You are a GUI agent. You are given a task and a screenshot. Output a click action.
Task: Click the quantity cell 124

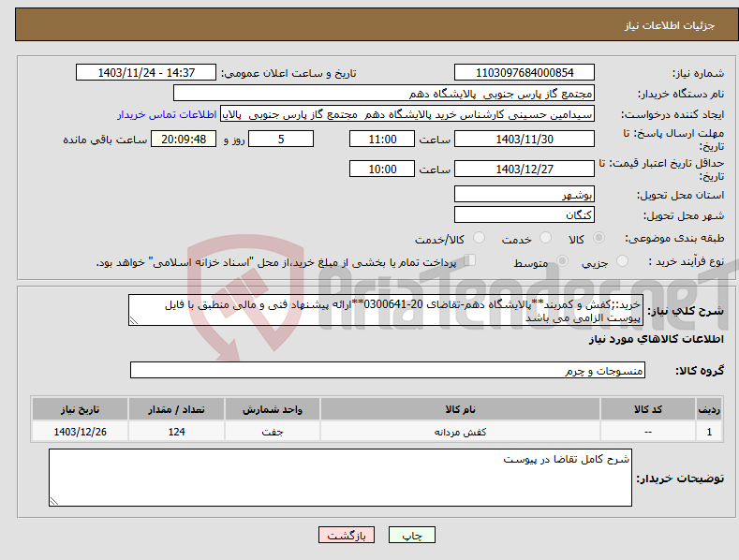click(x=176, y=432)
